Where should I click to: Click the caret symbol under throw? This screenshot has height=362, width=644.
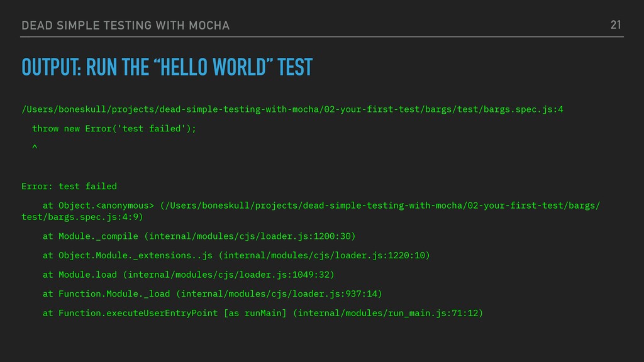(x=35, y=146)
